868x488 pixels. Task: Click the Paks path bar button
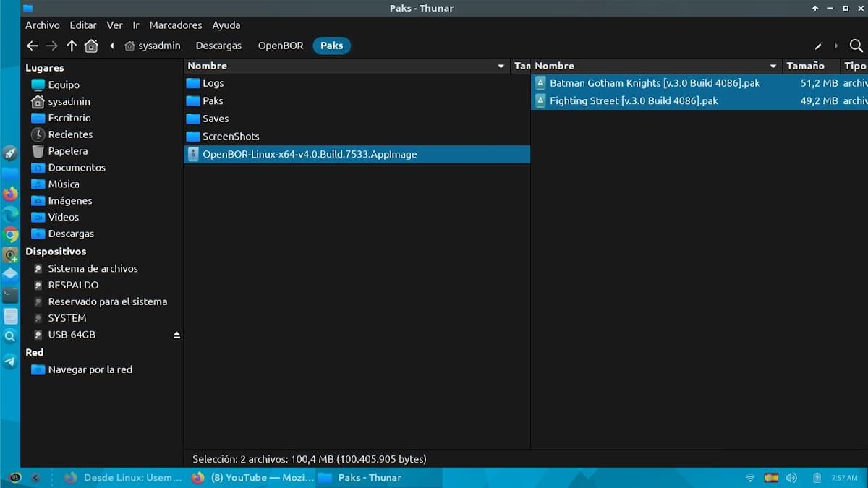332,46
